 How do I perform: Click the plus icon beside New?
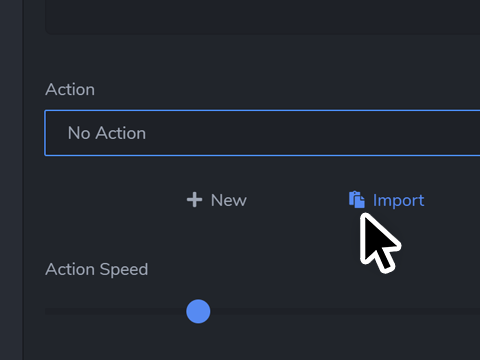coord(194,200)
